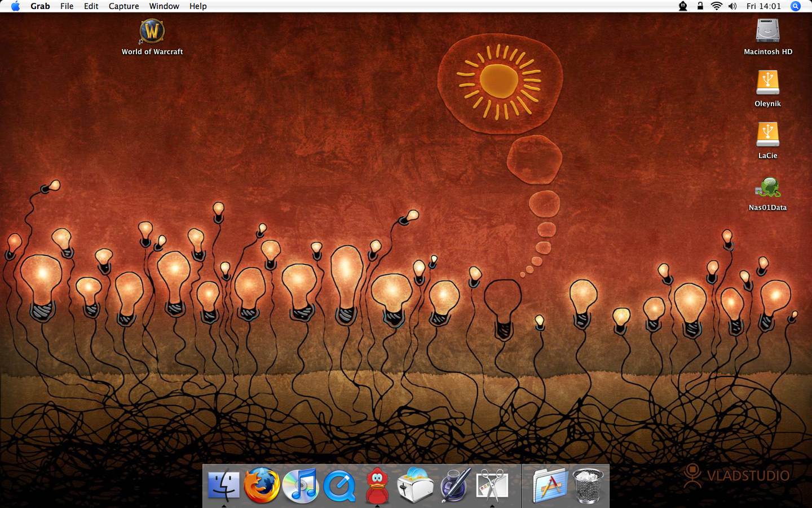Open the Edit menu
Screen dimensions: 812x508
coord(91,6)
